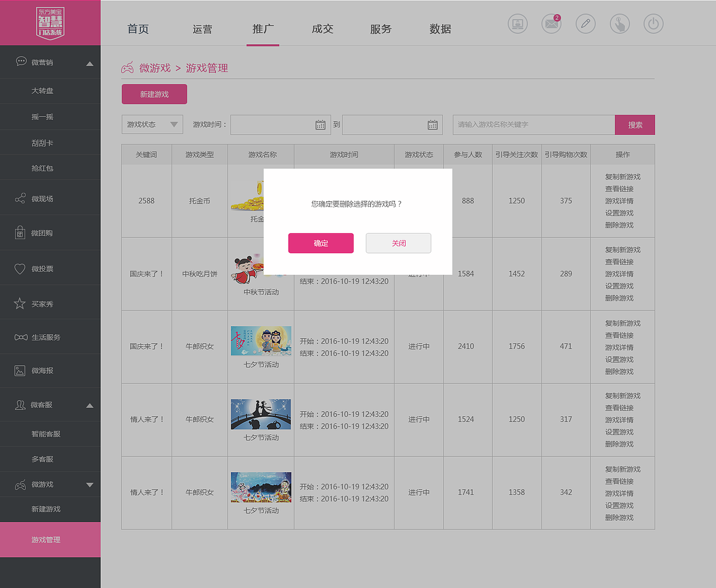Click 查看链接 in the 2588 row
716x588 pixels.
(619, 189)
